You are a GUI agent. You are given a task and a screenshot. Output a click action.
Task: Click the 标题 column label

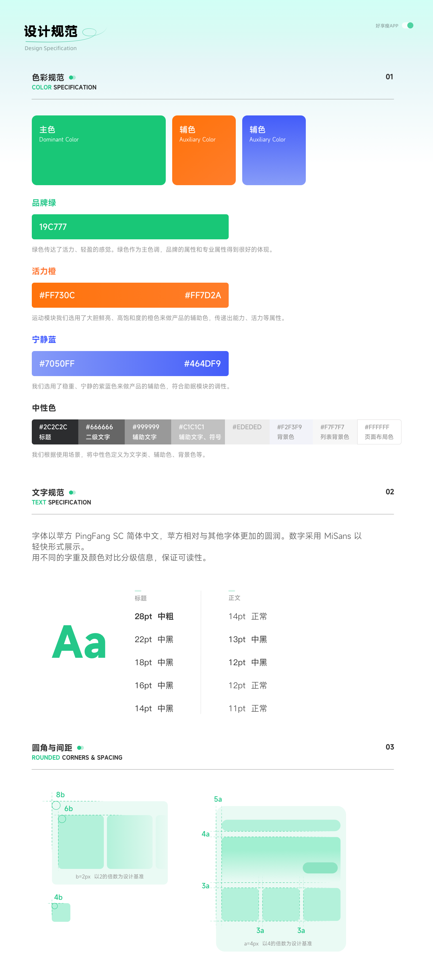(141, 598)
